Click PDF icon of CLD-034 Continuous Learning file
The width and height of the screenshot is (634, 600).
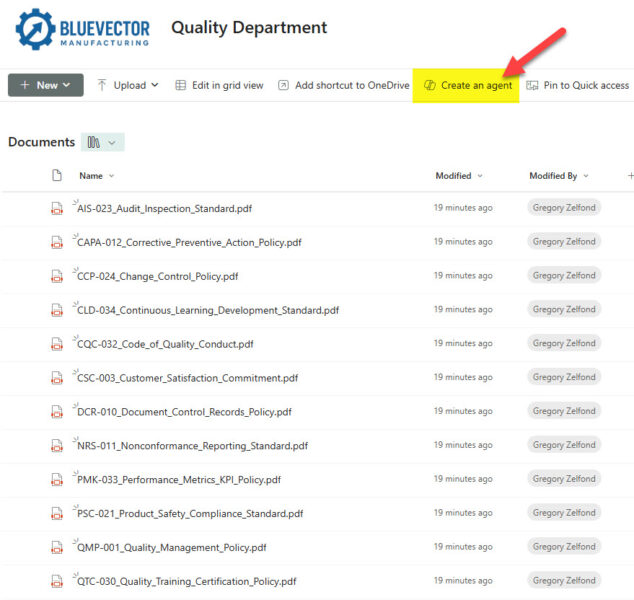tap(57, 310)
